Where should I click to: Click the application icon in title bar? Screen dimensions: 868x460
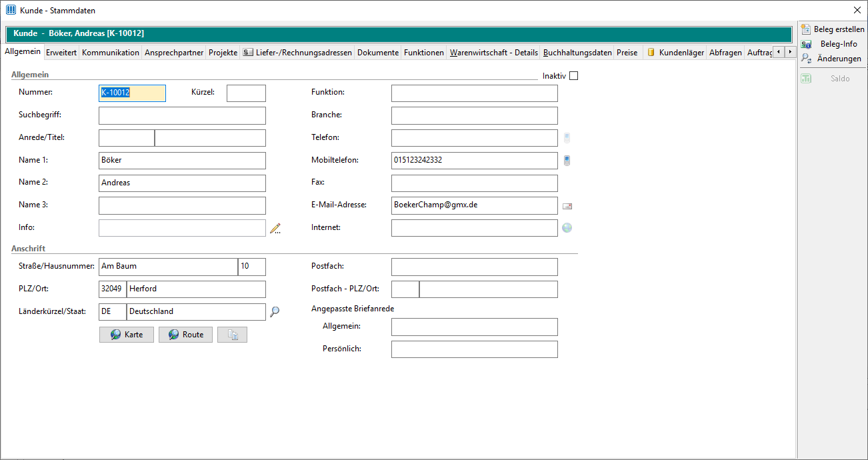tap(11, 10)
